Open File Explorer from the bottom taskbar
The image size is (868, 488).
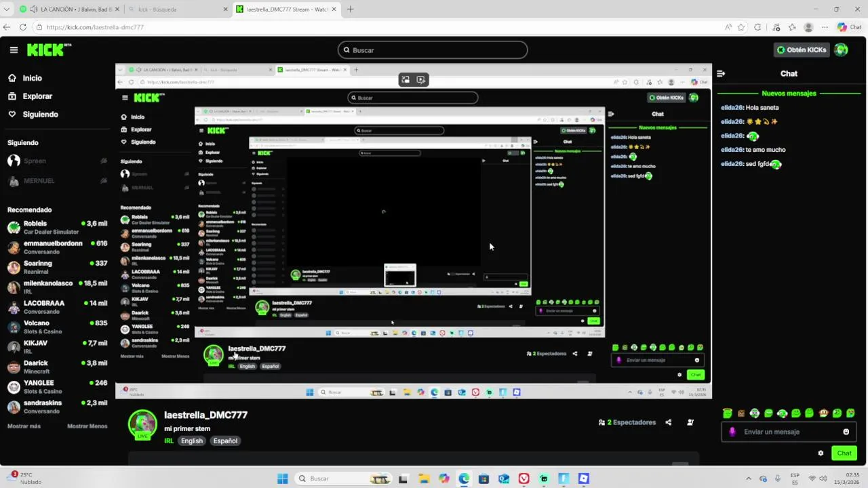click(424, 479)
